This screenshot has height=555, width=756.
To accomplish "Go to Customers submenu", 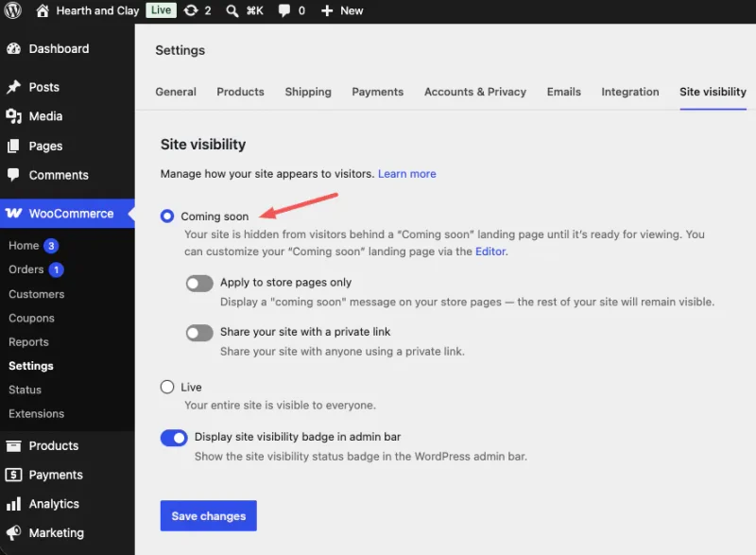I will pyautogui.click(x=36, y=294).
